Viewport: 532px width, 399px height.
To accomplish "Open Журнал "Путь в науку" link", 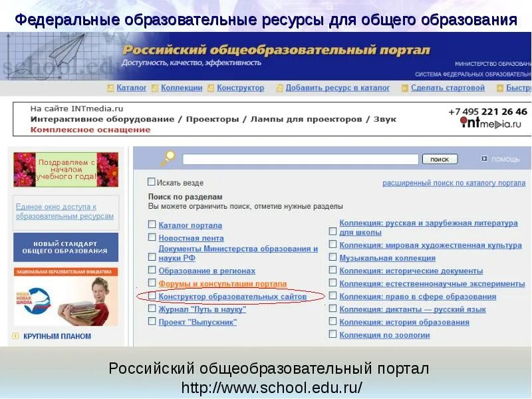I will point(202,309).
